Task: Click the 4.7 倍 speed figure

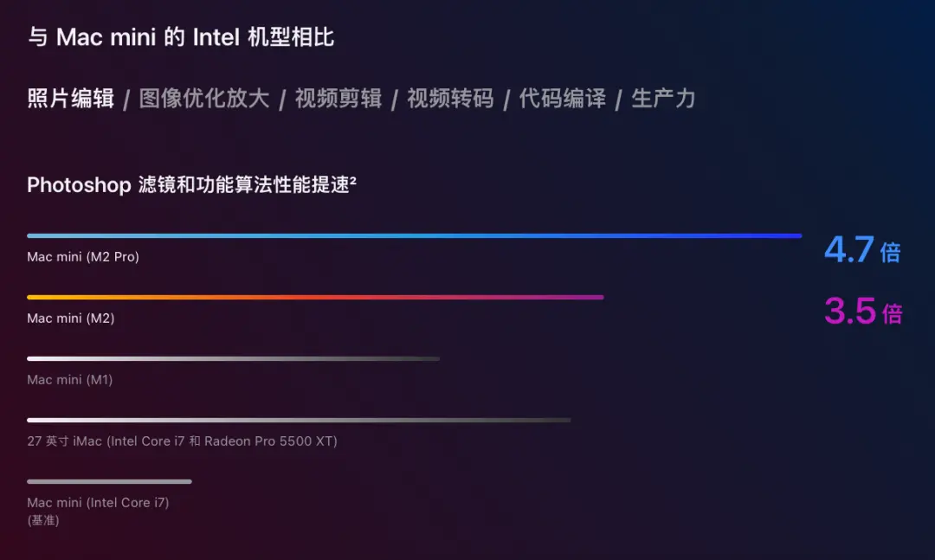Action: (862, 249)
